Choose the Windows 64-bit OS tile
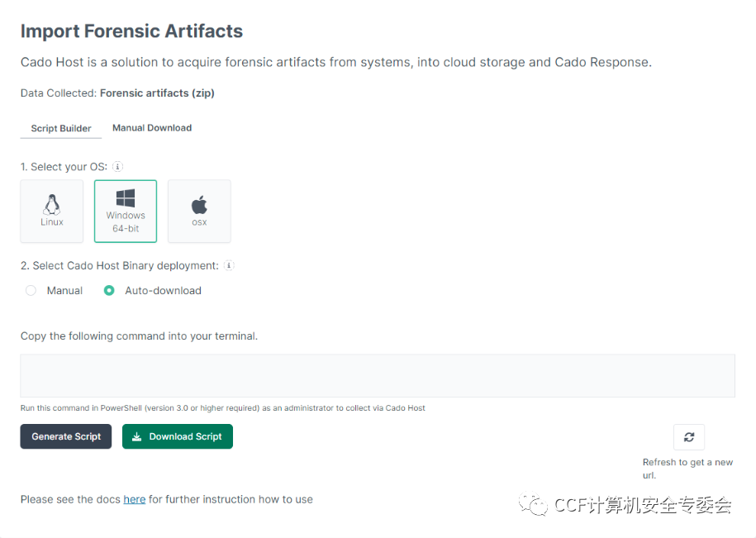 [126, 211]
